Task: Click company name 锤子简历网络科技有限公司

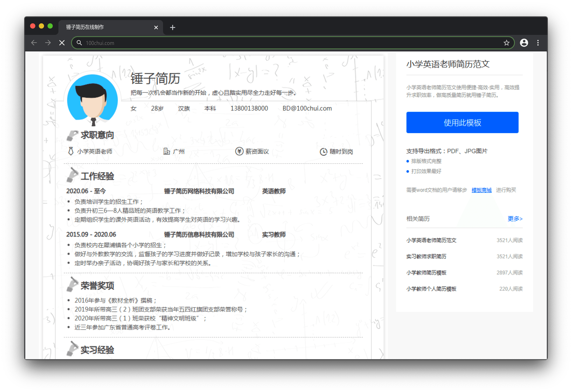Action: pyautogui.click(x=199, y=191)
